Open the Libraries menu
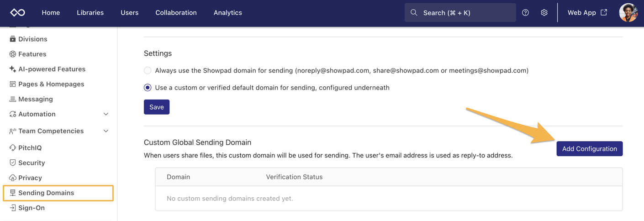Screen dimensions: 644x221 90,13
